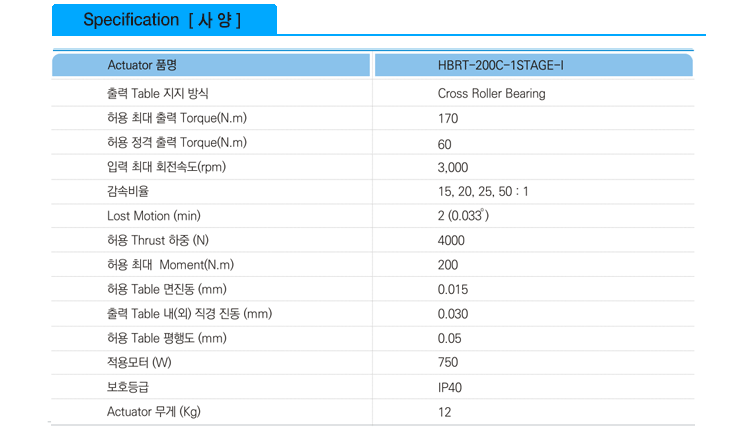Image resolution: width=730 pixels, height=430 pixels.
Task: Select the Actuator 무게 (Kg) label
Action: coord(154,412)
